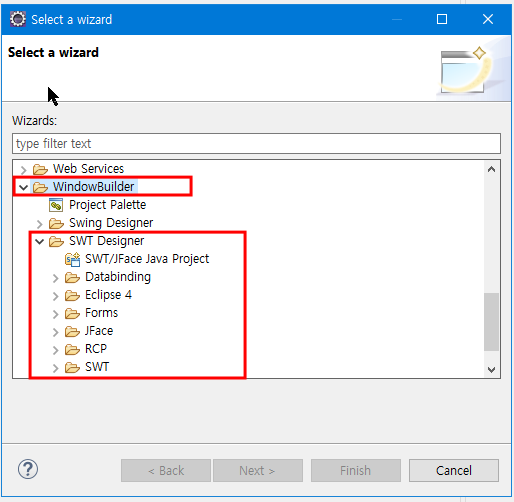
Task: Click the Project Palette wizard icon
Action: click(x=56, y=205)
